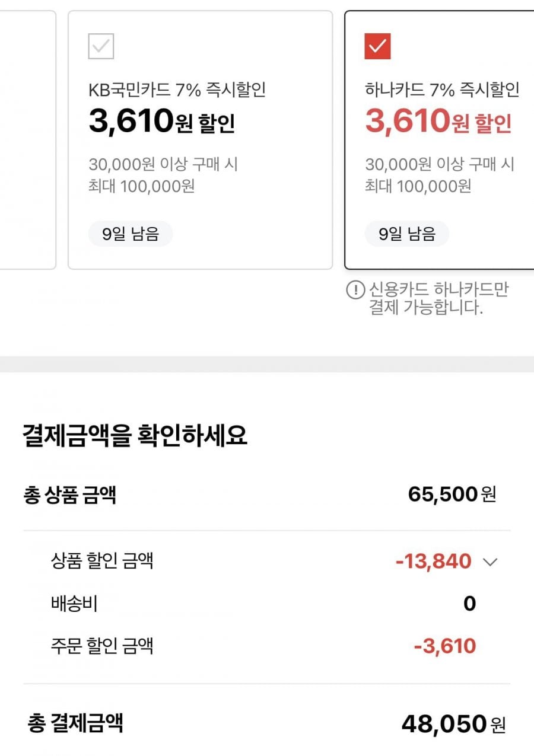Click the 48,050원 total payment amount
This screenshot has width=534, height=756.
453,724
